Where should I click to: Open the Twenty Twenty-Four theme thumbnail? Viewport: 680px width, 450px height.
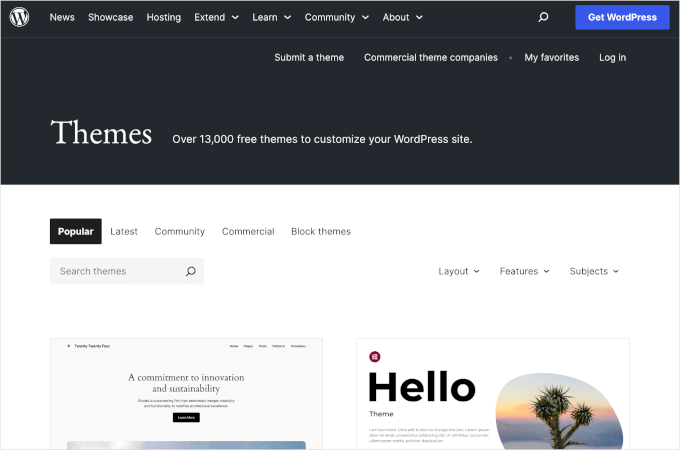pos(186,395)
